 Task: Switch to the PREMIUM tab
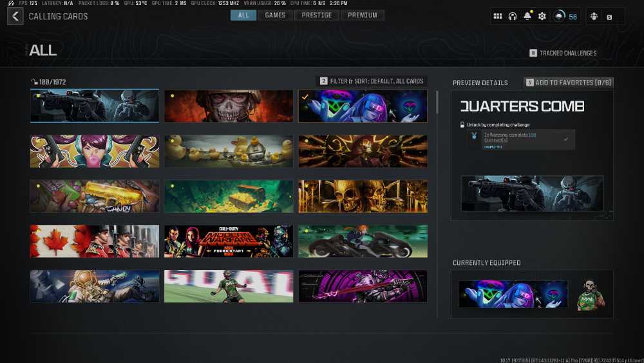click(x=362, y=15)
